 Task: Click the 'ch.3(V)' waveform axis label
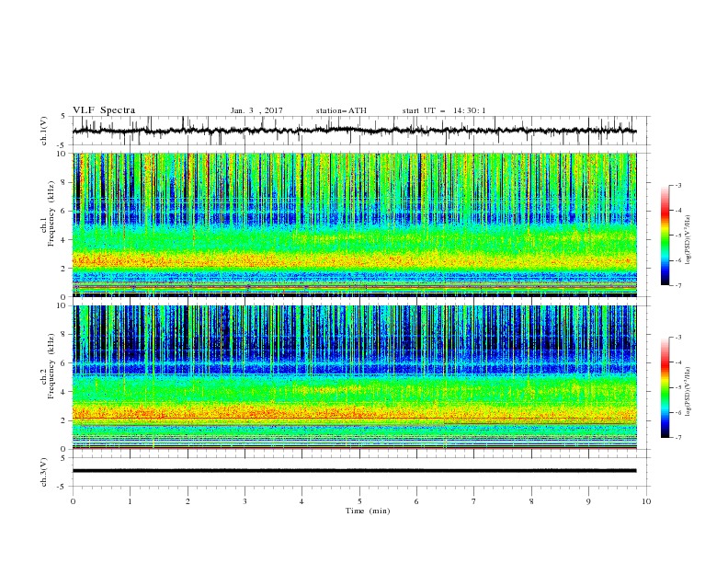tap(44, 472)
